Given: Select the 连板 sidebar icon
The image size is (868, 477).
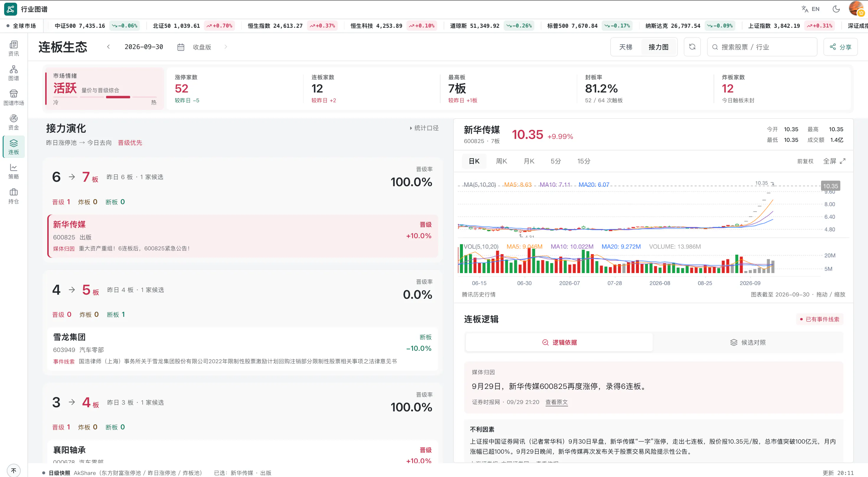Looking at the screenshot, I should point(14,147).
